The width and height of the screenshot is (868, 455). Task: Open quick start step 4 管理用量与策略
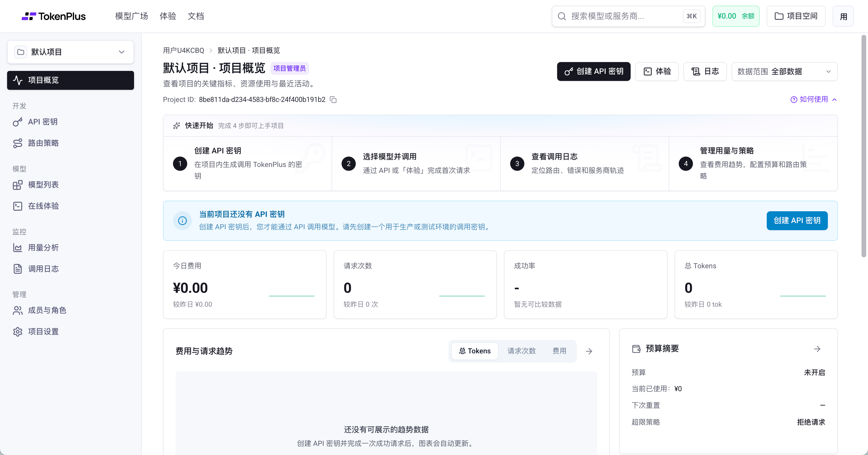point(753,164)
